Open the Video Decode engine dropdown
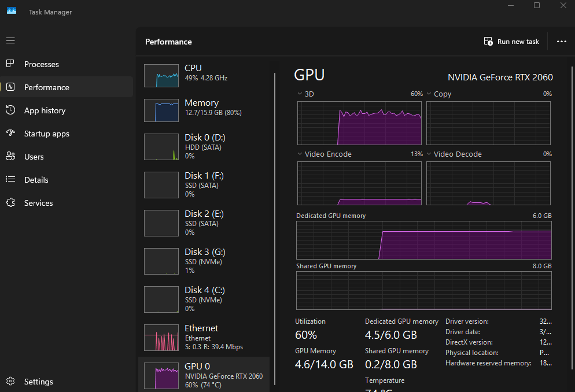This screenshot has width=575, height=392. (x=429, y=154)
